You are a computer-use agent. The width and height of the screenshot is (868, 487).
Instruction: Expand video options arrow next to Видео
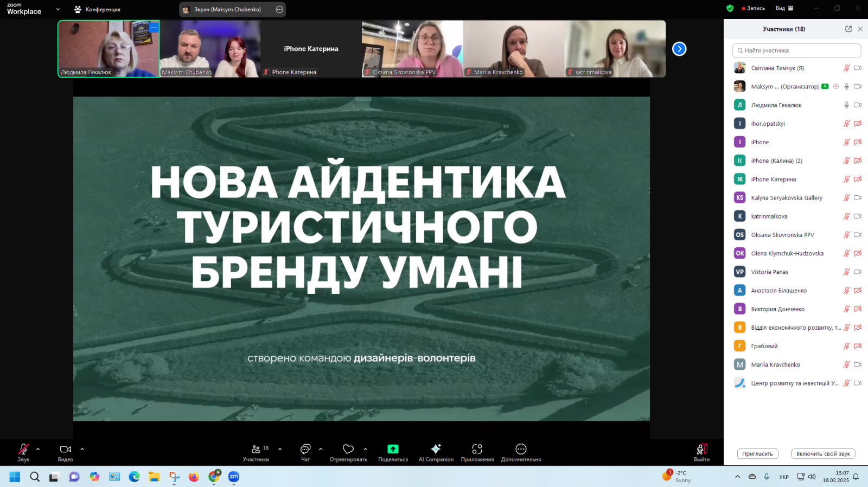82,449
